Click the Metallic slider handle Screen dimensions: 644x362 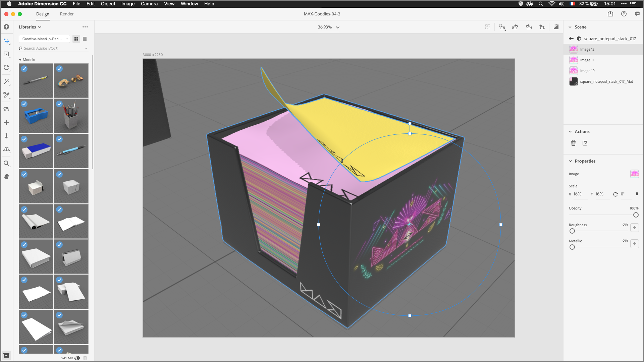pos(572,247)
